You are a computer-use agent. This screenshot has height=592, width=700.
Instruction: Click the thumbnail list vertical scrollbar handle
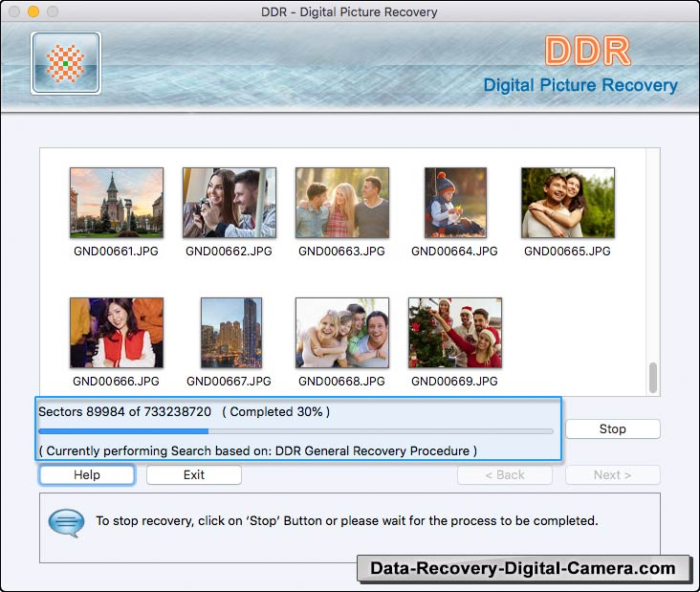tap(653, 378)
